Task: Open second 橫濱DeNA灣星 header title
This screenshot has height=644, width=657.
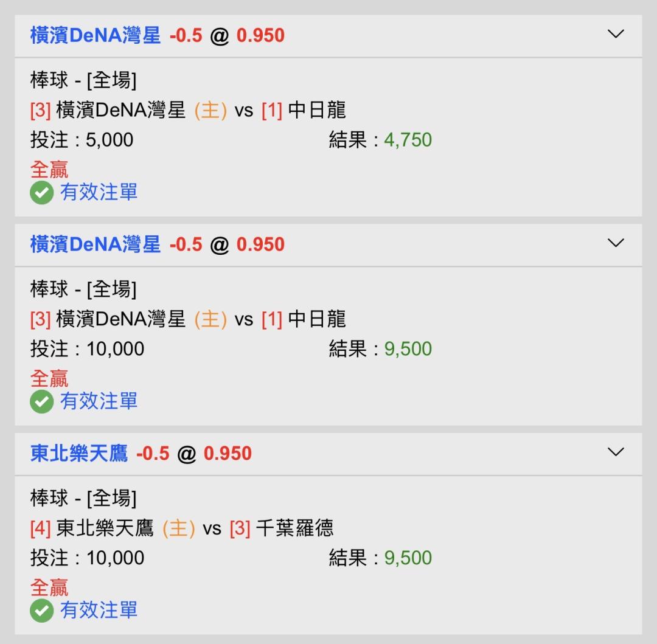Action: [96, 244]
